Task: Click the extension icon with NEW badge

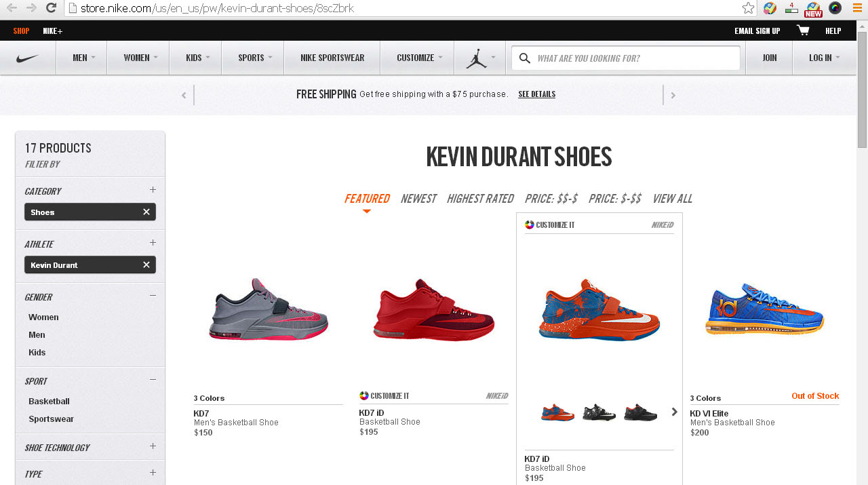Action: click(x=813, y=9)
